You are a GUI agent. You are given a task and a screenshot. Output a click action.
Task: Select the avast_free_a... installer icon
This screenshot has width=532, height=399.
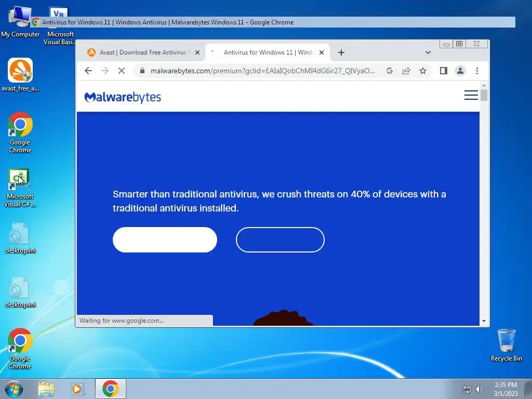20,75
